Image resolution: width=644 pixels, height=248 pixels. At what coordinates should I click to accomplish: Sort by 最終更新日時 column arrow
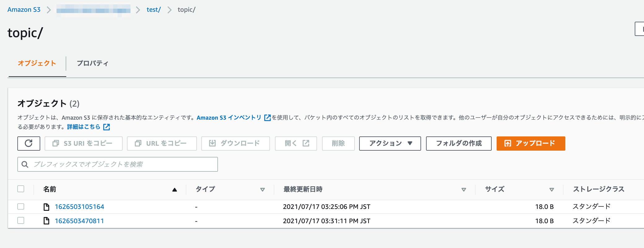pos(464,190)
